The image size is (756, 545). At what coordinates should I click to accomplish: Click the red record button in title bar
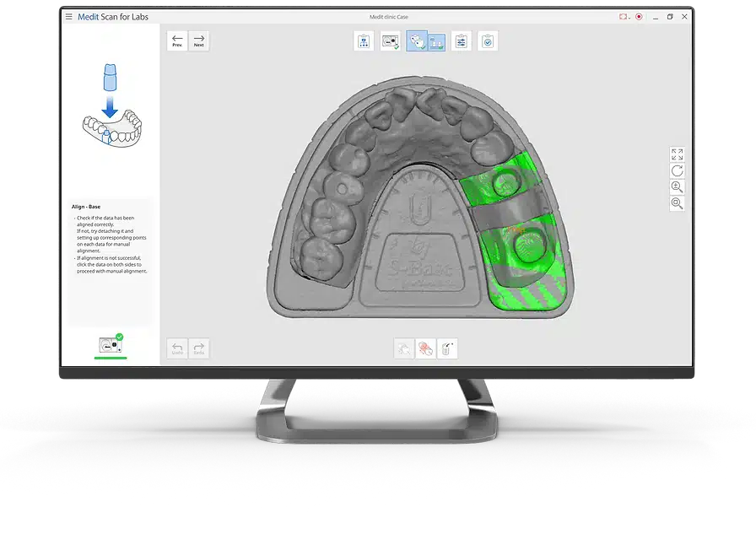click(639, 16)
